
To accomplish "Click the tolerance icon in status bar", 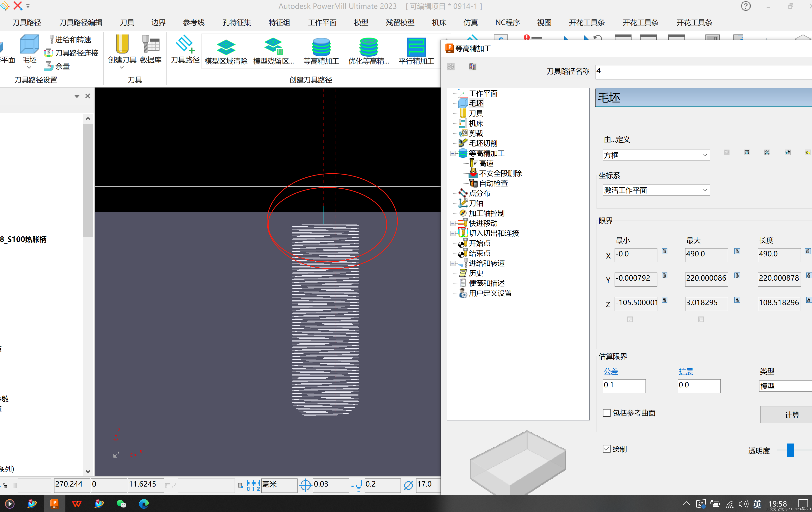I will [x=305, y=485].
